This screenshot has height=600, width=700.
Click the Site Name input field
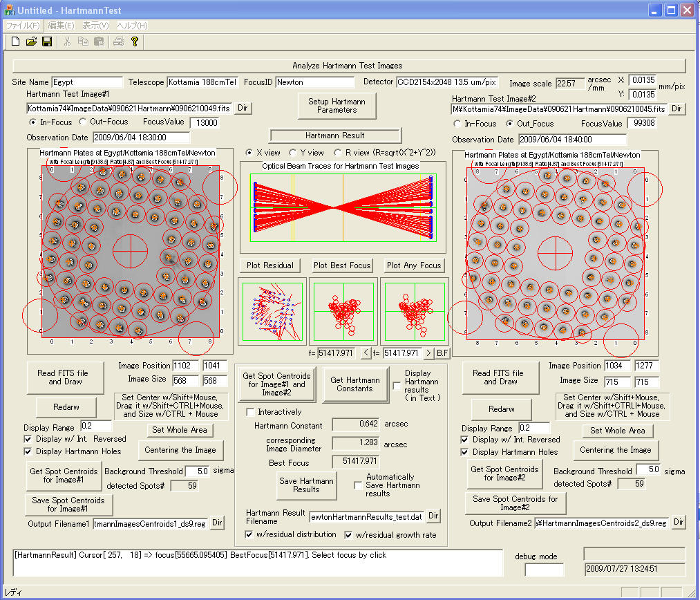(x=87, y=82)
